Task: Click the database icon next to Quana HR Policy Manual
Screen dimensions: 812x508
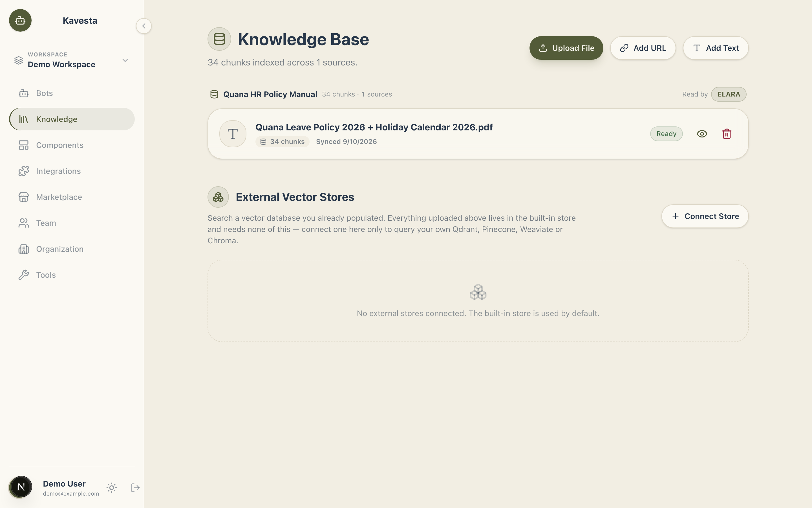Action: 214,95
